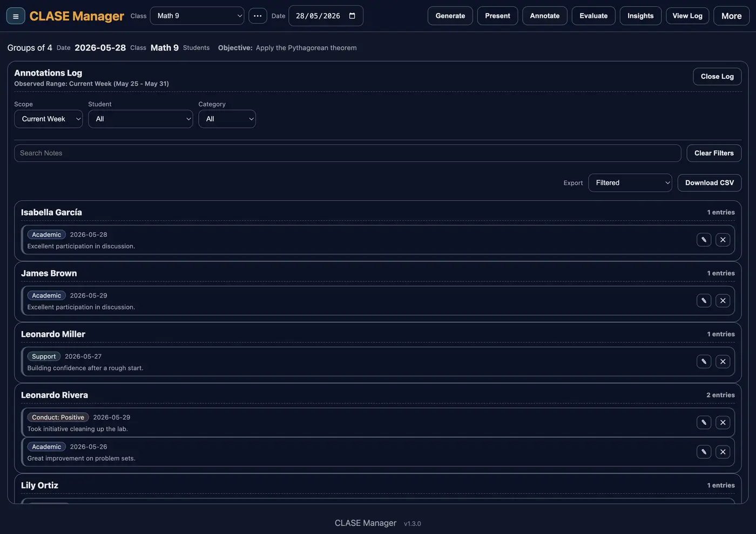Screen dimensions: 756x534
Task: Open the Scope Current Week dropdown
Action: [x=48, y=119]
